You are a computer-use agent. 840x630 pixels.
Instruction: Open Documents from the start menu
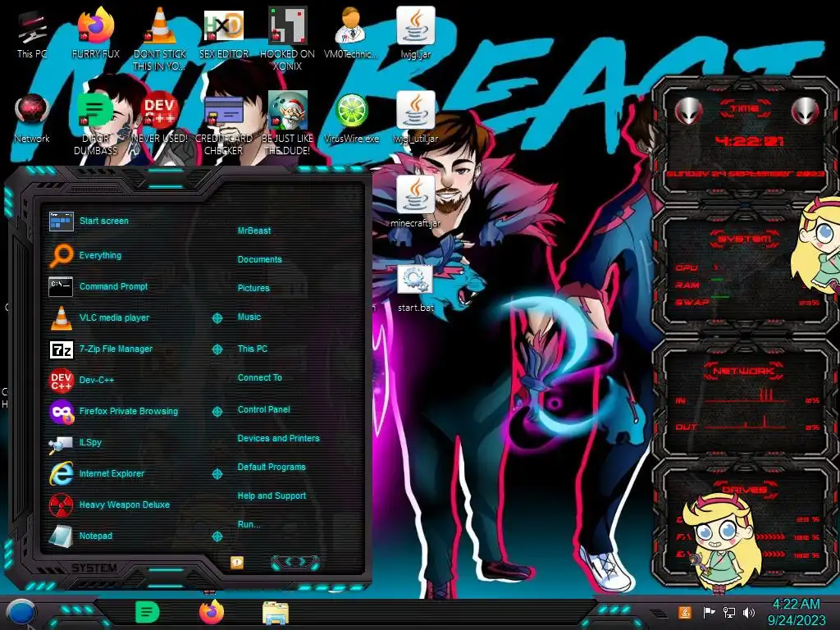click(x=259, y=259)
